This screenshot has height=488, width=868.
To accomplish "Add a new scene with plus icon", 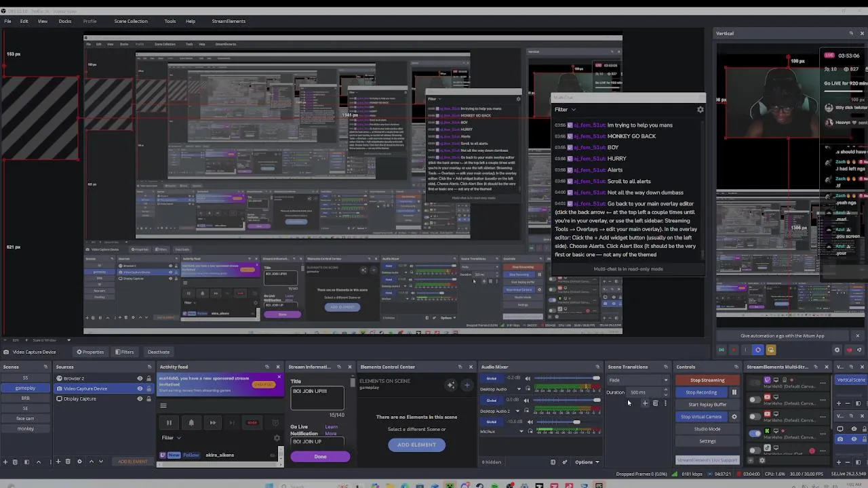I will (5, 462).
